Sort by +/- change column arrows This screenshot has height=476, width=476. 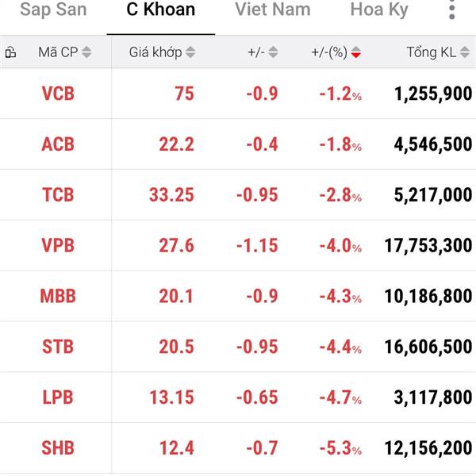coord(273,53)
